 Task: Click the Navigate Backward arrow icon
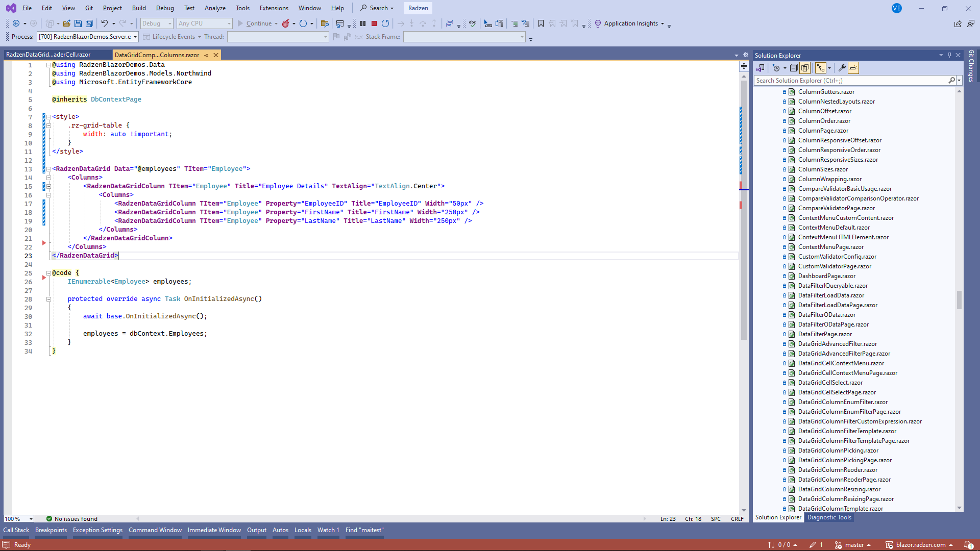pos(16,23)
